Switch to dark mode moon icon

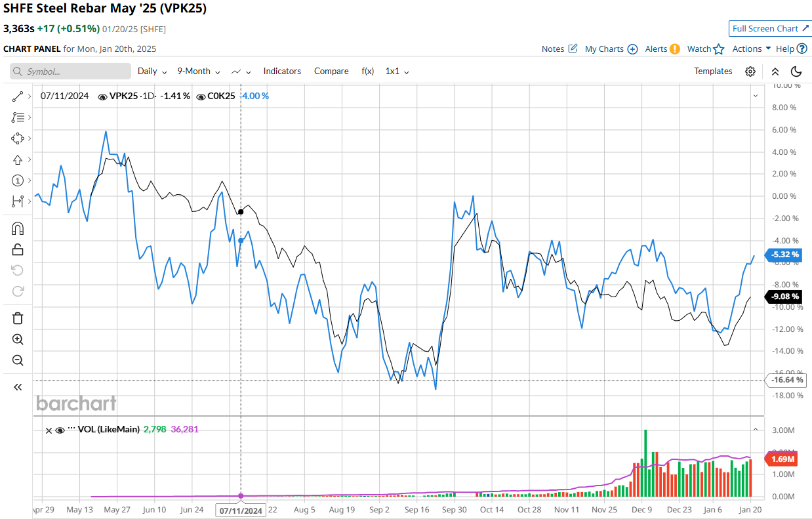coord(796,72)
